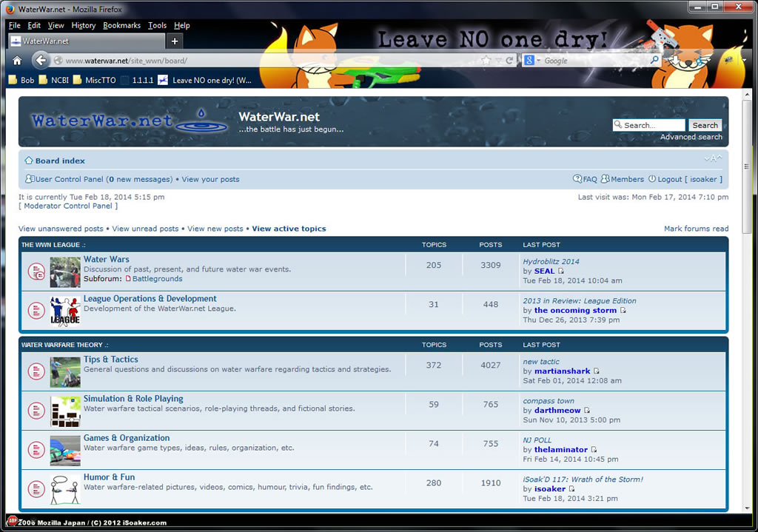The height and width of the screenshot is (532, 758).
Task: Click the forum Search text field
Action: point(648,125)
